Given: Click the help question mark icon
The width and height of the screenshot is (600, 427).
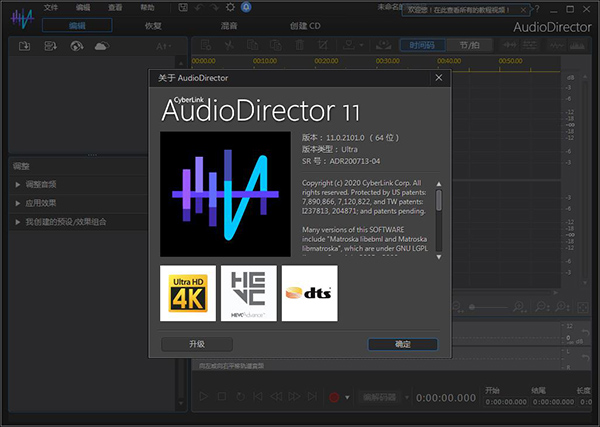Looking at the screenshot, I should [537, 9].
